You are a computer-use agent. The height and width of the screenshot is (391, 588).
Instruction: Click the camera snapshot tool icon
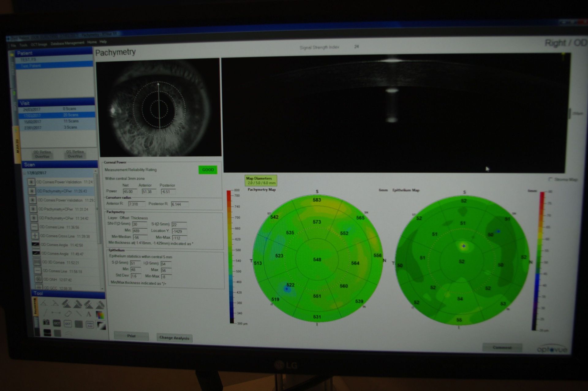point(46,322)
